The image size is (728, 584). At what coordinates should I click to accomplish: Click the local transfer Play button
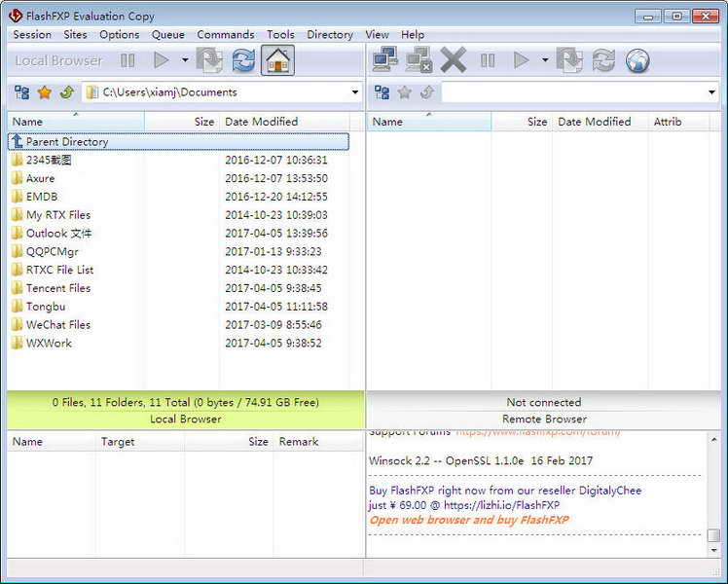[x=162, y=60]
